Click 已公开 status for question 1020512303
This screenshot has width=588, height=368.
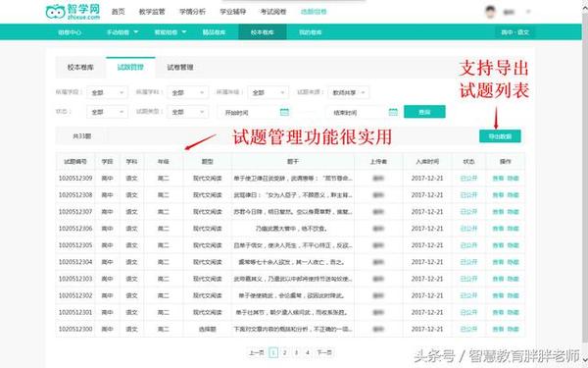pos(468,279)
